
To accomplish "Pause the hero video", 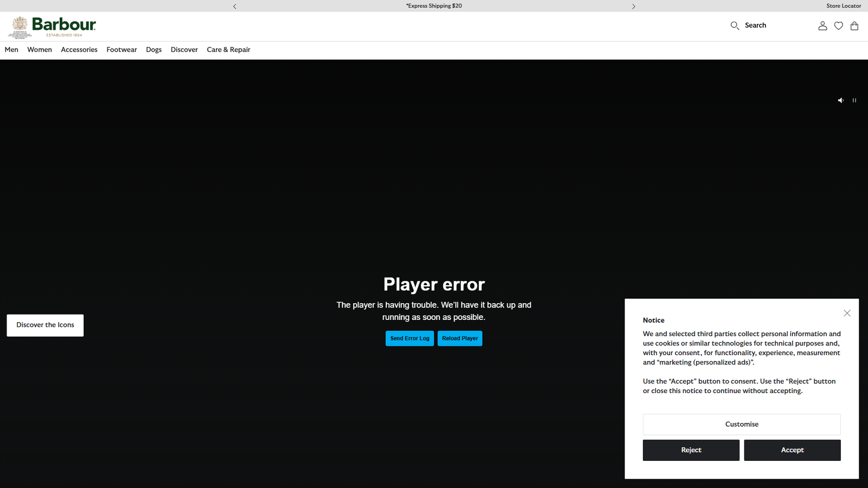I will (854, 100).
